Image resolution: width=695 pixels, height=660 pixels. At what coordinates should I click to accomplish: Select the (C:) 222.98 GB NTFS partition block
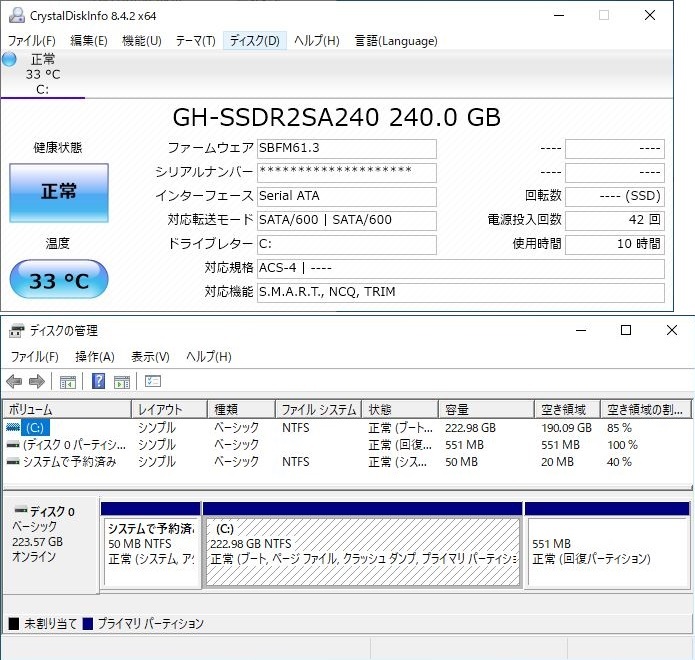(363, 546)
